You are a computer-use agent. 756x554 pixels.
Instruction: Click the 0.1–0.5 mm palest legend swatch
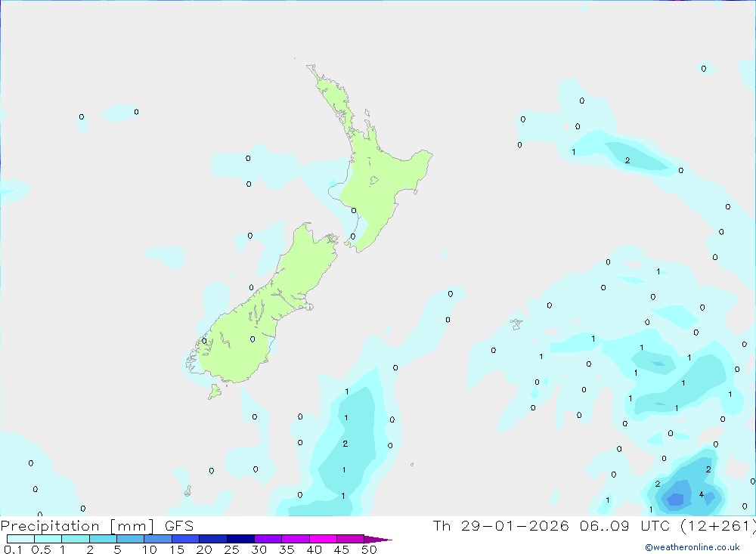[x=20, y=539]
